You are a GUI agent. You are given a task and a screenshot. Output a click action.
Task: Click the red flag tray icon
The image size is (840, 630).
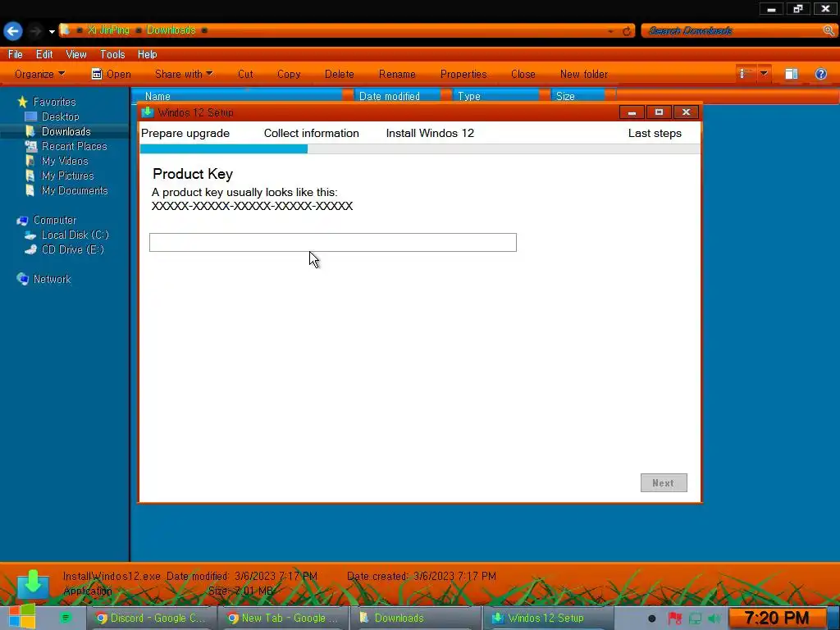click(x=674, y=619)
